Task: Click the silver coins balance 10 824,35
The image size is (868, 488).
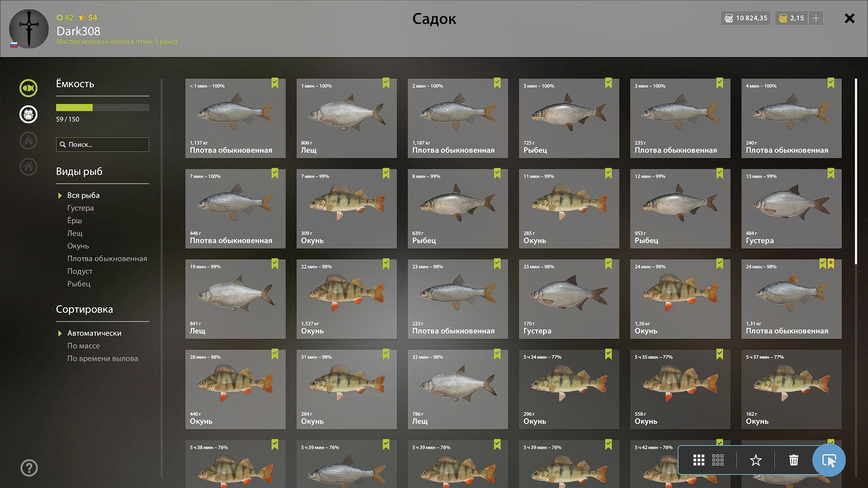Action: click(x=745, y=18)
